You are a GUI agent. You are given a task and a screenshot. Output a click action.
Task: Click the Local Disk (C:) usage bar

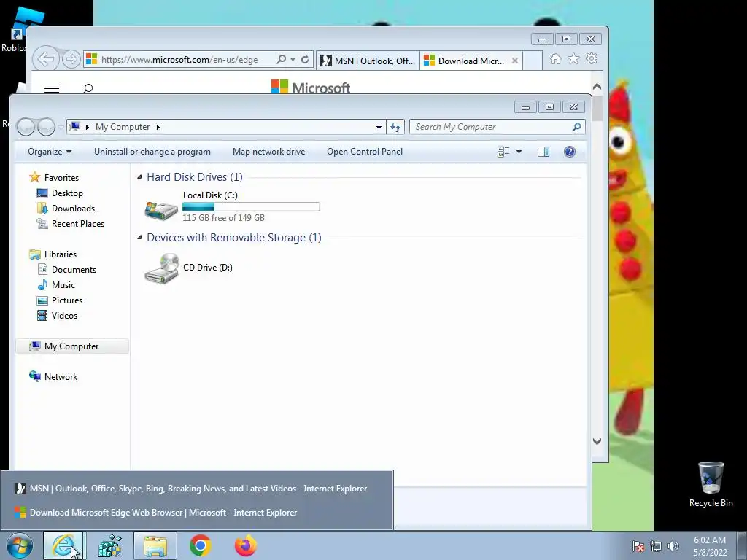tap(251, 206)
